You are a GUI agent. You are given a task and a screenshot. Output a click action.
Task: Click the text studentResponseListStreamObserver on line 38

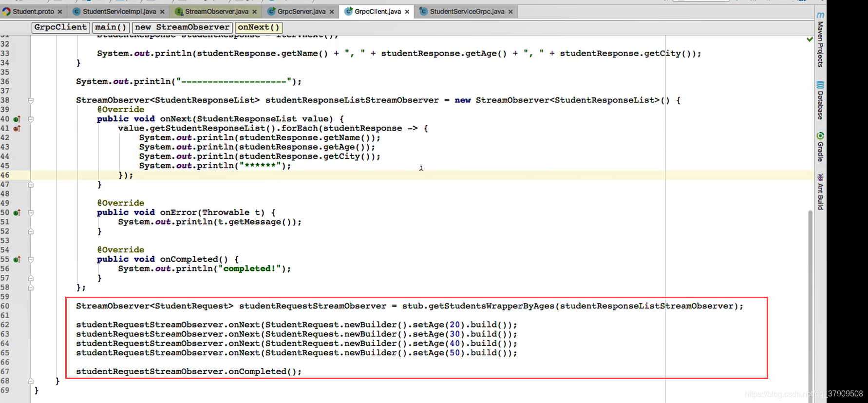tap(352, 100)
